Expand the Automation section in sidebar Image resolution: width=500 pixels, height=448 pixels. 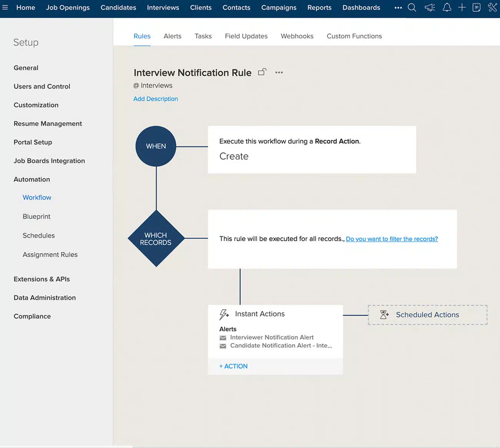(x=32, y=179)
